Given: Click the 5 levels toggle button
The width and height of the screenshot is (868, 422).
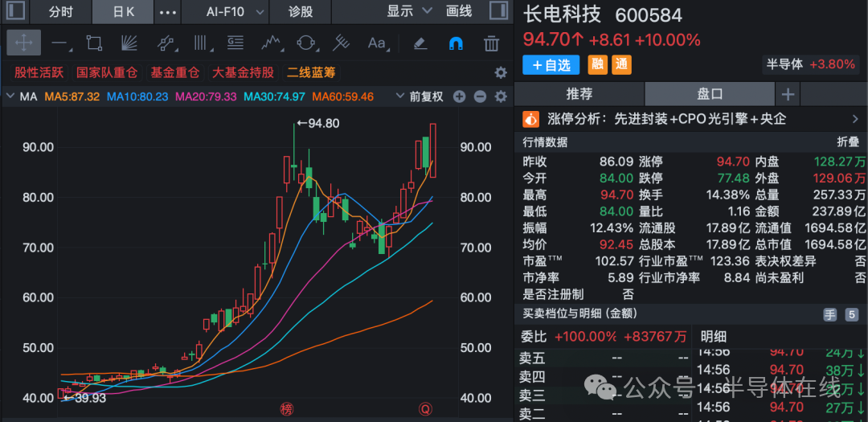Looking at the screenshot, I should click(x=851, y=315).
